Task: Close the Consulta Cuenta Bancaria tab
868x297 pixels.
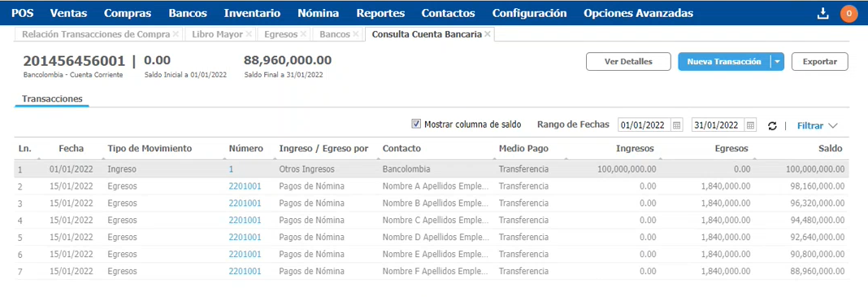Action: (487, 34)
